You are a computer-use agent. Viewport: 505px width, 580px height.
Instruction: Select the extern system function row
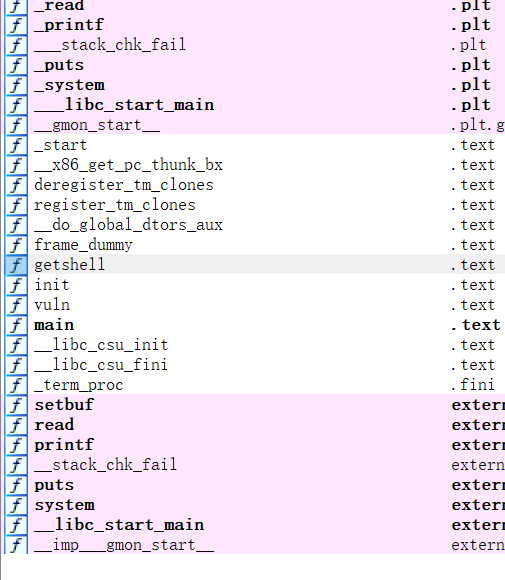pos(255,504)
